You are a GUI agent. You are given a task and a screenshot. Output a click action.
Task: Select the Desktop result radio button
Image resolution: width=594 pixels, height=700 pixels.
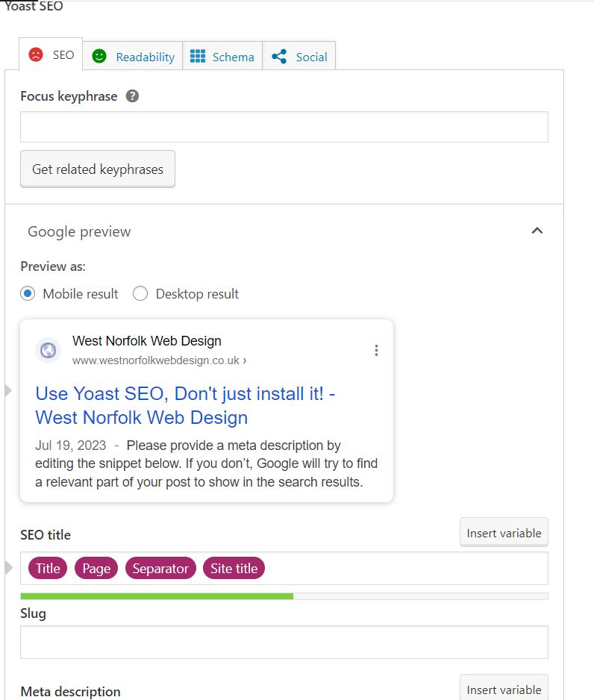[140, 293]
